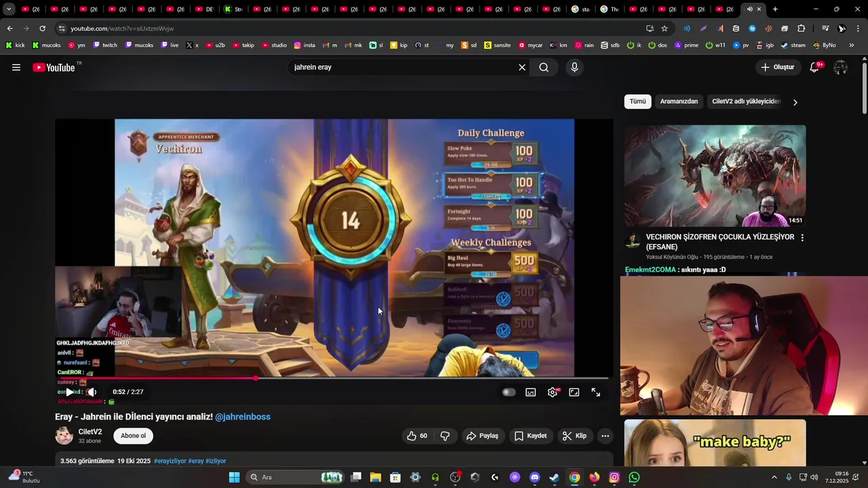
Task: Open the CiletV2 channel name link
Action: (90, 432)
